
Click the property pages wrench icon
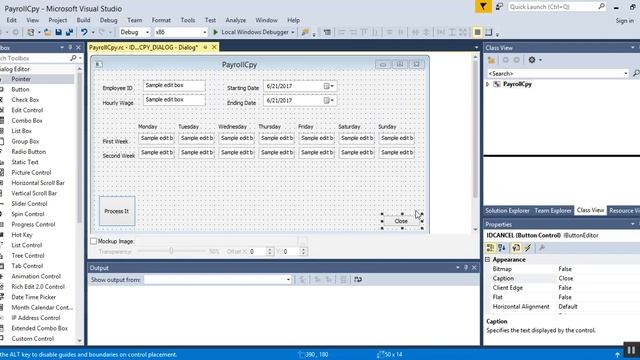(x=542, y=248)
